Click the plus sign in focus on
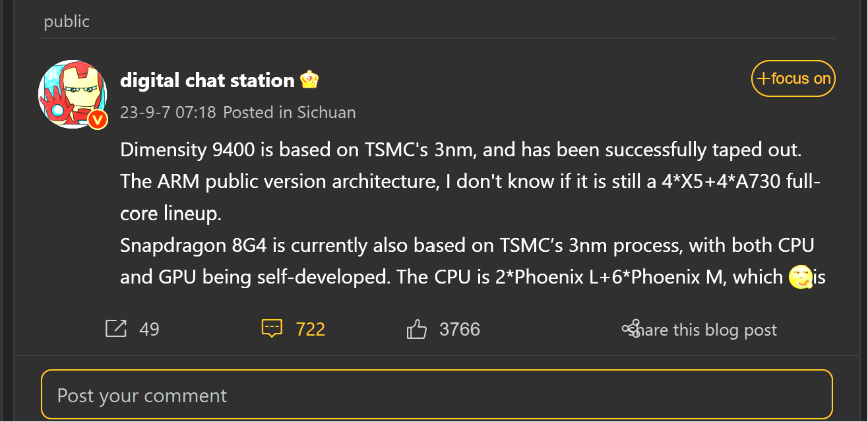The image size is (868, 422). click(x=763, y=78)
